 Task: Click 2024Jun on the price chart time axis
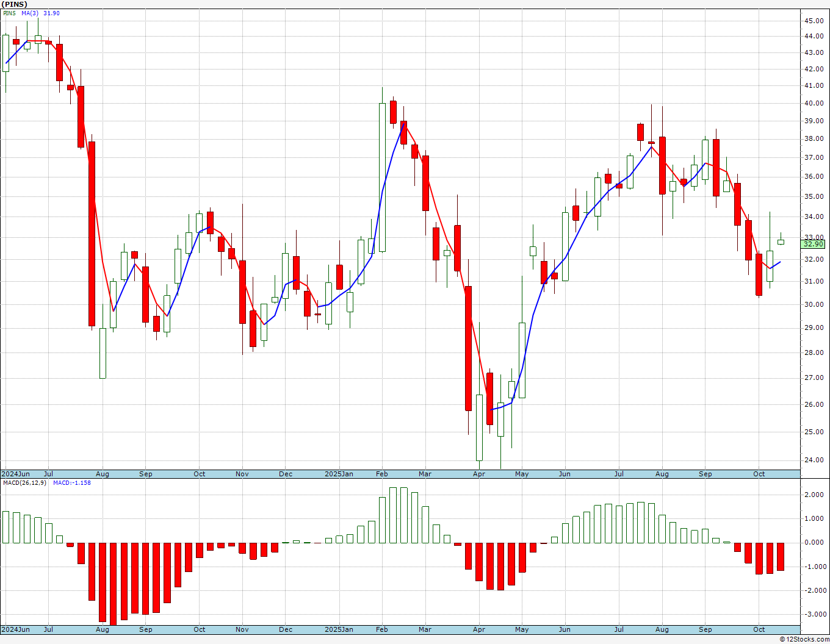(16, 474)
